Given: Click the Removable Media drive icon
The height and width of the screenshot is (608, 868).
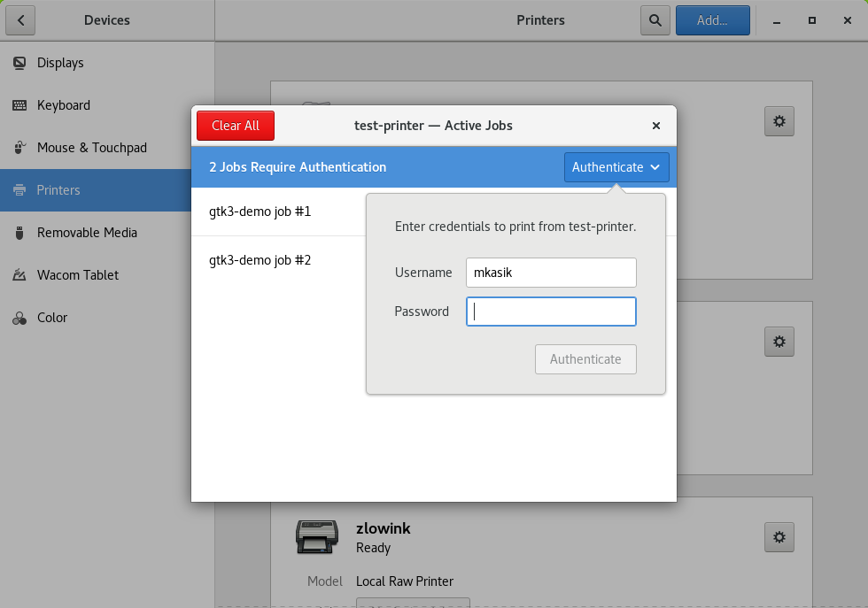Looking at the screenshot, I should pos(19,233).
